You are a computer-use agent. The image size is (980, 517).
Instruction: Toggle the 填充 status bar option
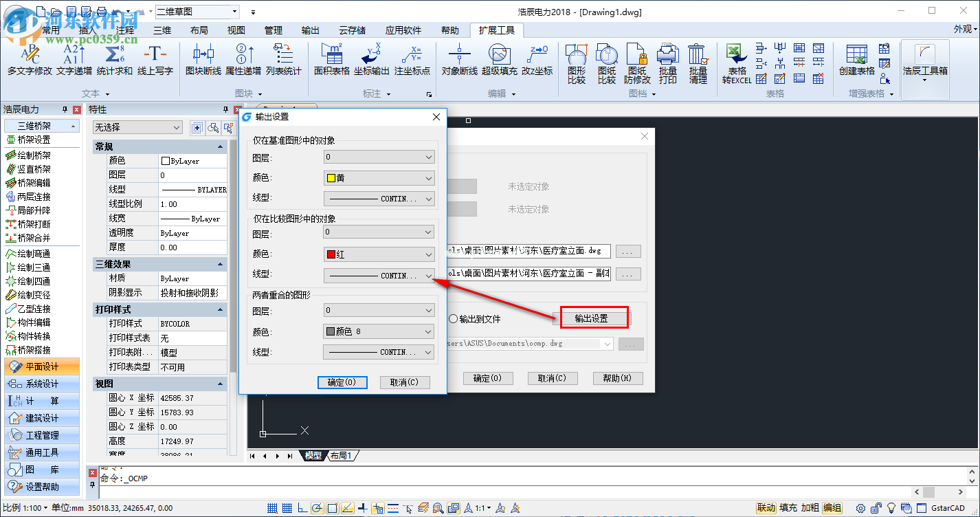(788, 508)
